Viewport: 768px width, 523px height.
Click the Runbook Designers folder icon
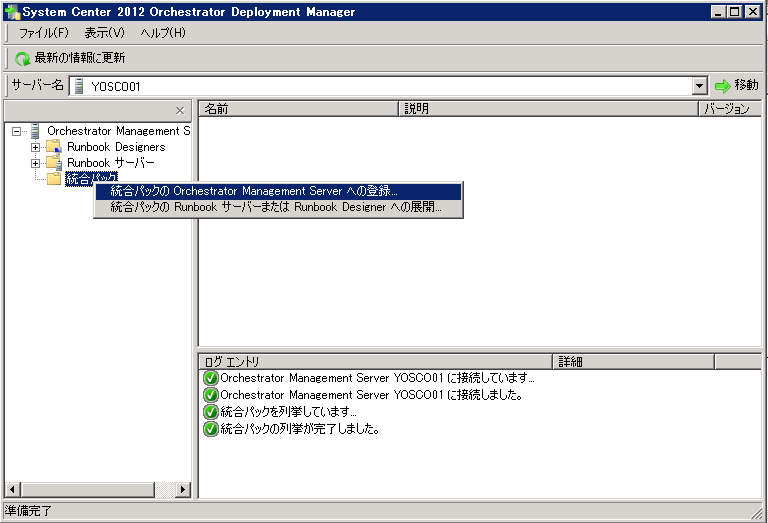click(54, 146)
